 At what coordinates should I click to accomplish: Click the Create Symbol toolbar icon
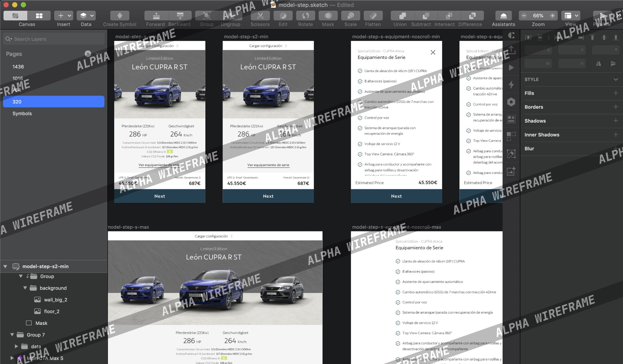[119, 16]
